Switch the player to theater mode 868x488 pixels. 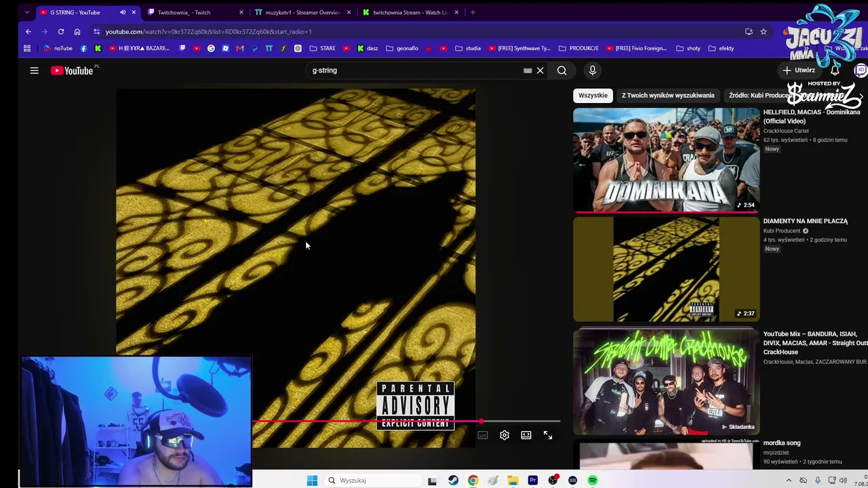click(526, 435)
